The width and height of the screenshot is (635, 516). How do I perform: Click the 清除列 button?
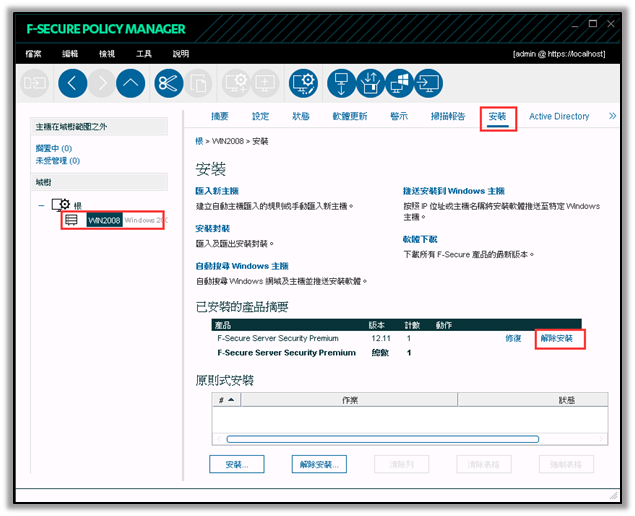point(401,464)
